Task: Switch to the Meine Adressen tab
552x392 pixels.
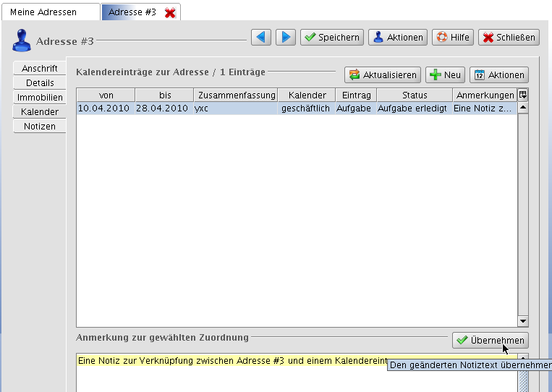Action: pos(51,12)
